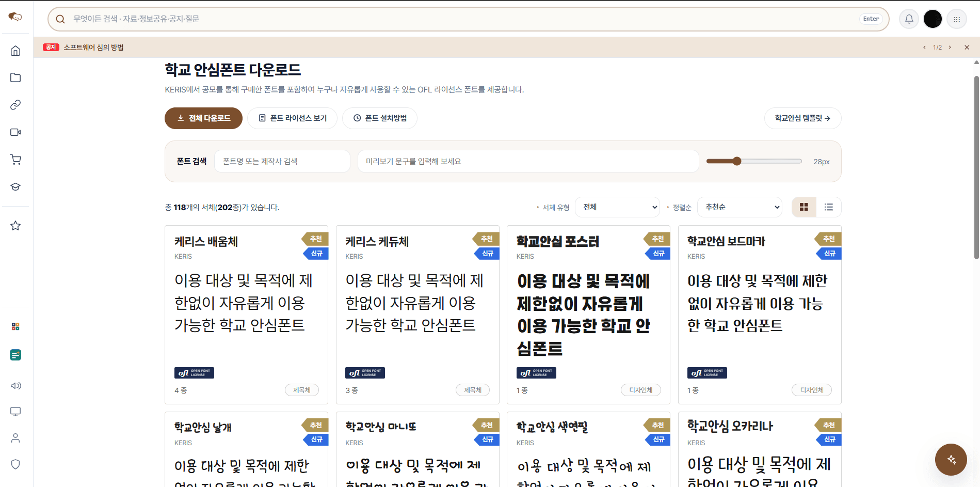The height and width of the screenshot is (487, 980).
Task: Open 학교안심 템플릿 link
Action: (802, 118)
